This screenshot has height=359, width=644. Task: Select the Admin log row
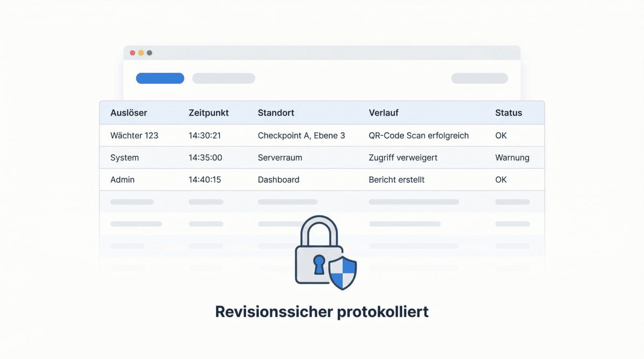[123, 179]
